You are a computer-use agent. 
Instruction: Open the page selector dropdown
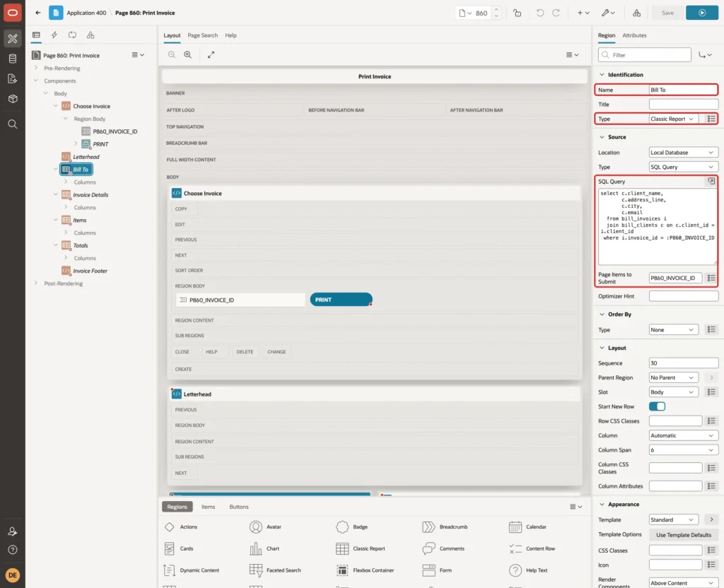click(465, 13)
